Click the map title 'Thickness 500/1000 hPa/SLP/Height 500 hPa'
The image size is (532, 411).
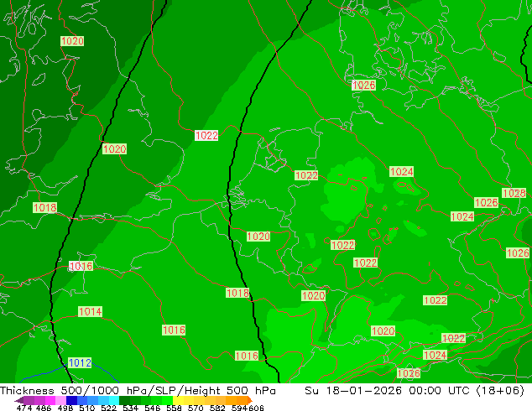pos(138,391)
